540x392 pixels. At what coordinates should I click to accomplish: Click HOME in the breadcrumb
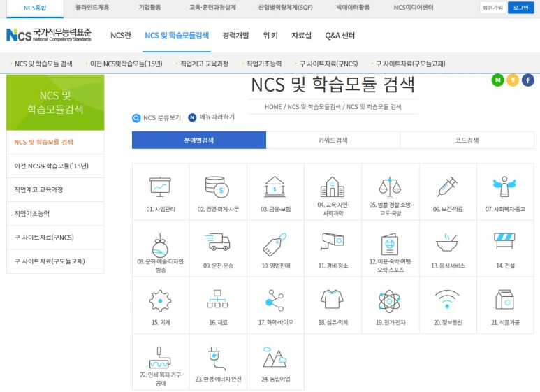(273, 107)
